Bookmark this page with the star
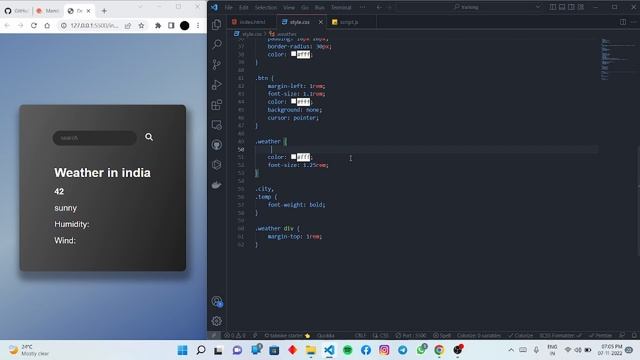Image resolution: width=640 pixels, height=360 pixels. [141, 25]
